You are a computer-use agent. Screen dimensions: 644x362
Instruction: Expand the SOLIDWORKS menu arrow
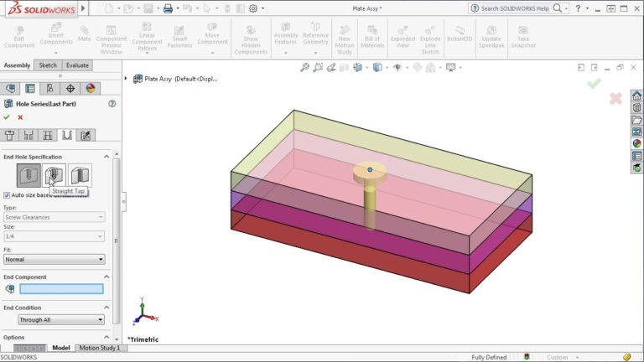(x=83, y=8)
